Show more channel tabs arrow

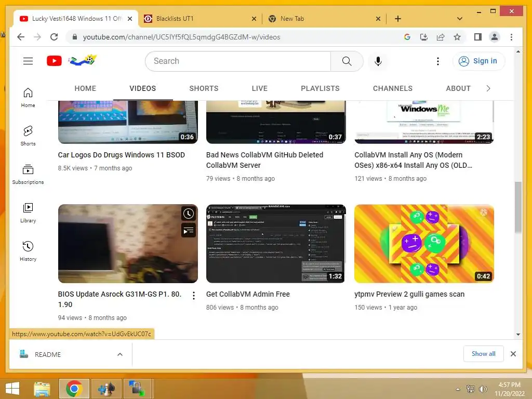(488, 88)
